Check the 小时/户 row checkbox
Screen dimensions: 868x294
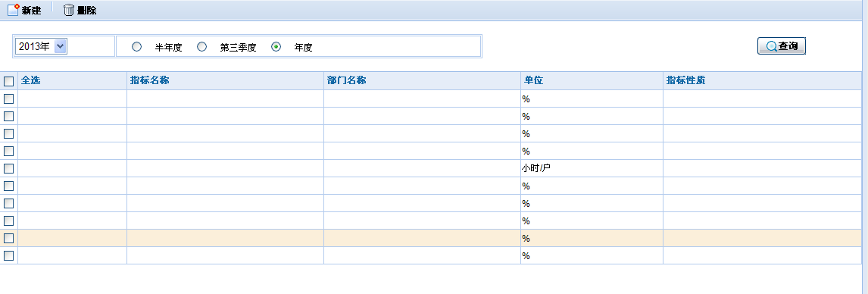(x=9, y=168)
